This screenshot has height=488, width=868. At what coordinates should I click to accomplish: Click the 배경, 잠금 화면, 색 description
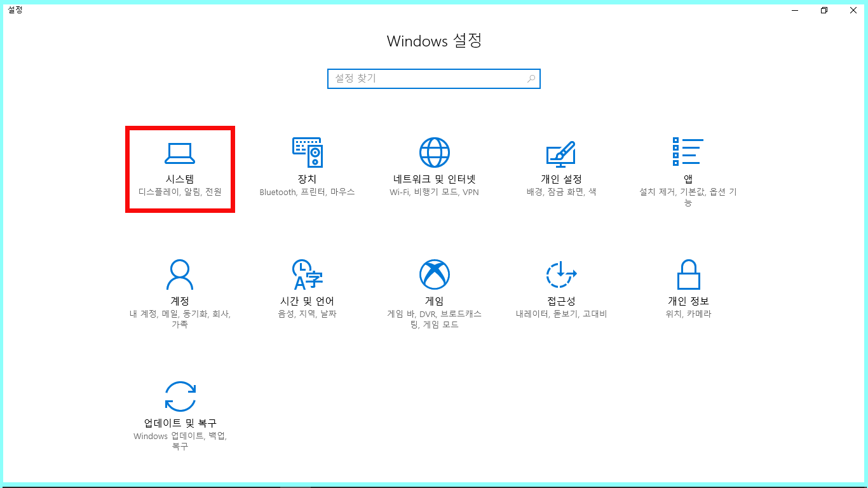[x=561, y=192]
